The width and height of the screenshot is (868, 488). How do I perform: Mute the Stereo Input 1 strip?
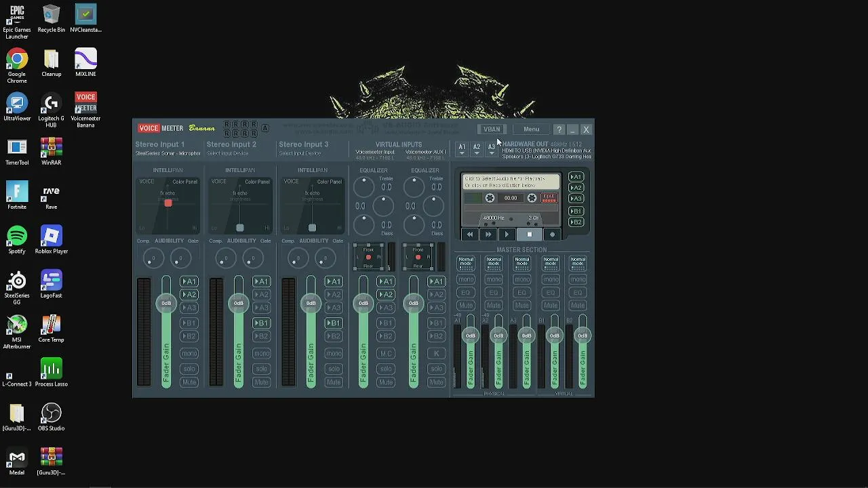coord(189,382)
